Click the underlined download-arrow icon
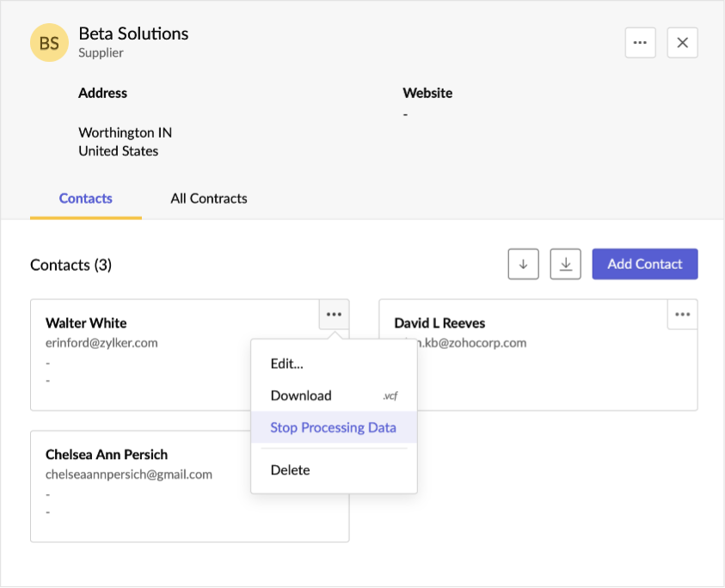 [565, 264]
